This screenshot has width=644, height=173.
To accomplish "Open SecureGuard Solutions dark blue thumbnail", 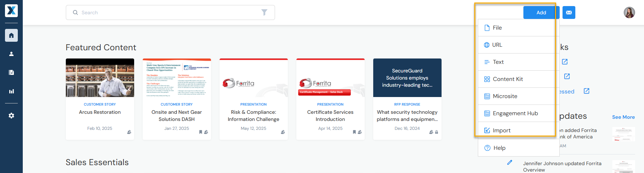I will pos(407,78).
